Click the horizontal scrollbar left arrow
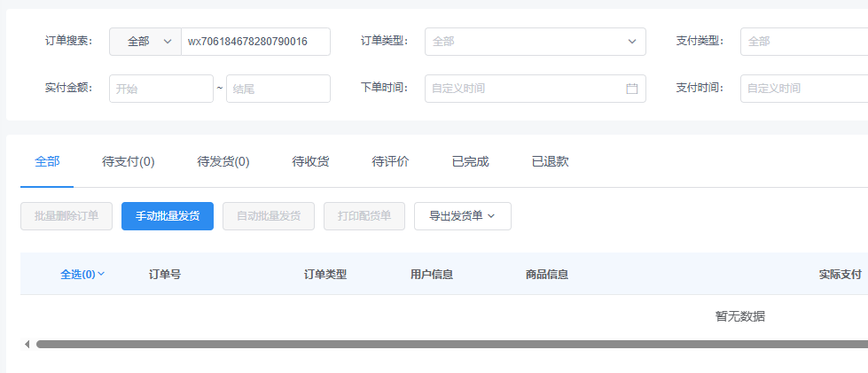This screenshot has width=868, height=373. pyautogui.click(x=27, y=345)
